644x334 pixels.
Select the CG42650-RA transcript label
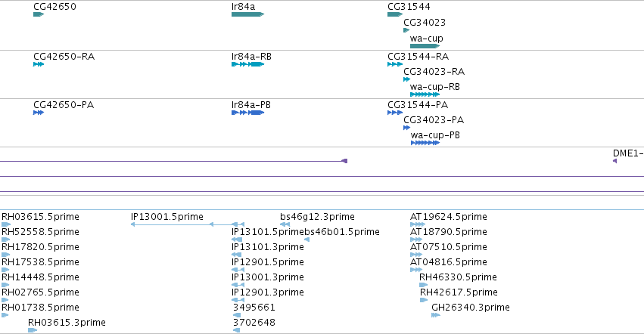pyautogui.click(x=64, y=56)
